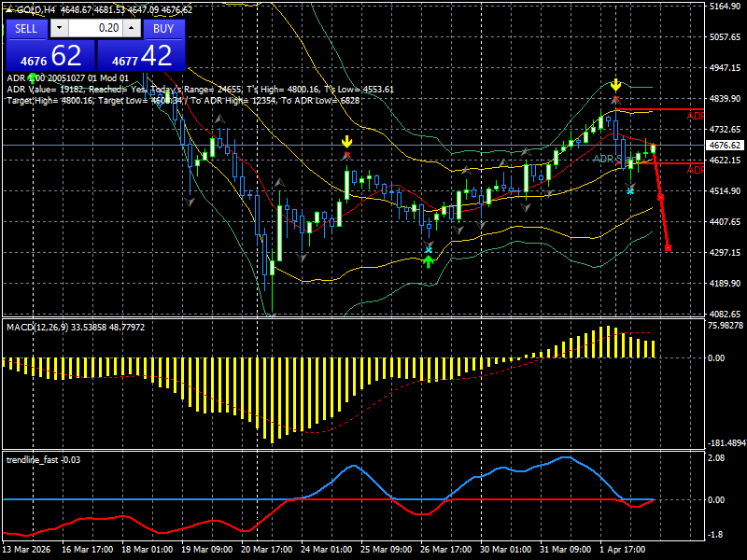Select the middle square of red projection line
This screenshot has width=747, height=560.
click(660, 197)
